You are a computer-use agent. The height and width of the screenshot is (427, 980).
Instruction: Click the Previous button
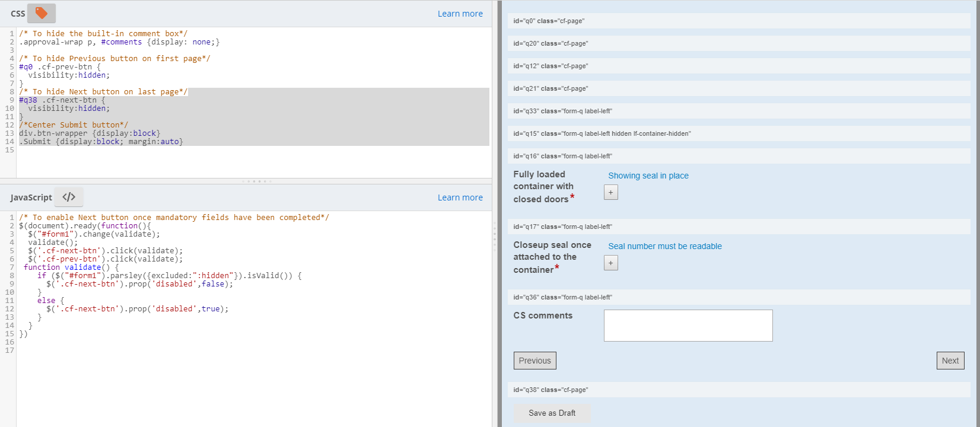[x=534, y=361]
